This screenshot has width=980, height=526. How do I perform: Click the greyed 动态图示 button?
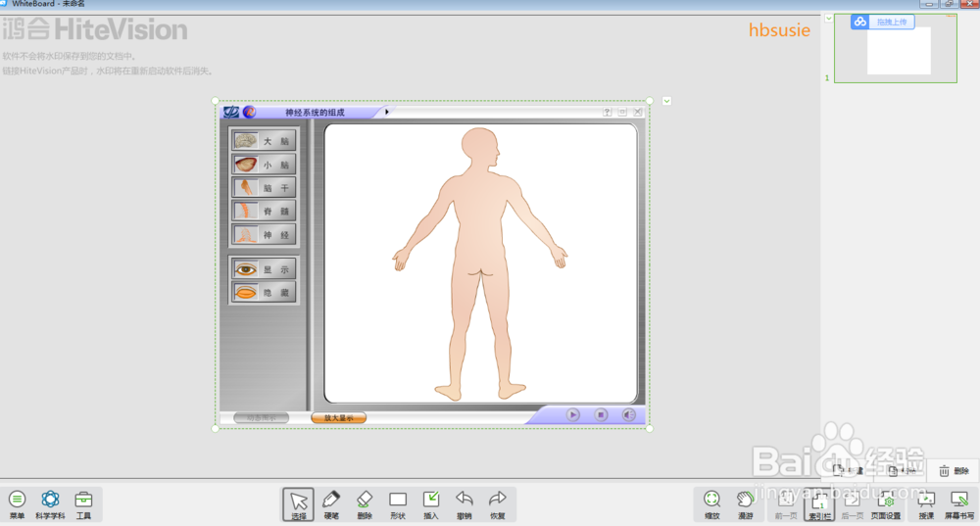point(262,418)
